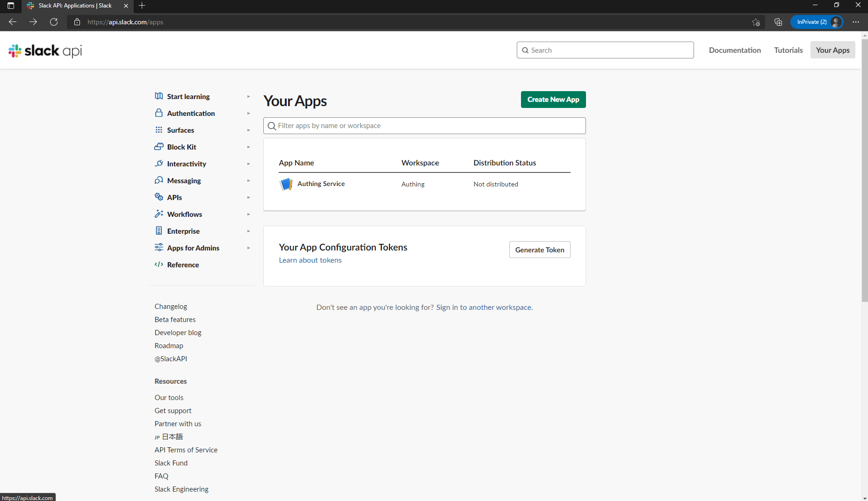
Task: Select the Workflows wand icon
Action: [159, 214]
